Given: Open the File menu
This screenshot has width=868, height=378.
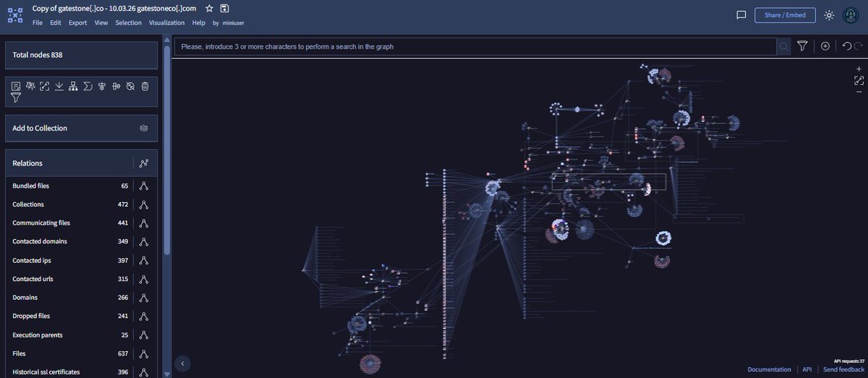Looking at the screenshot, I should pyautogui.click(x=38, y=23).
